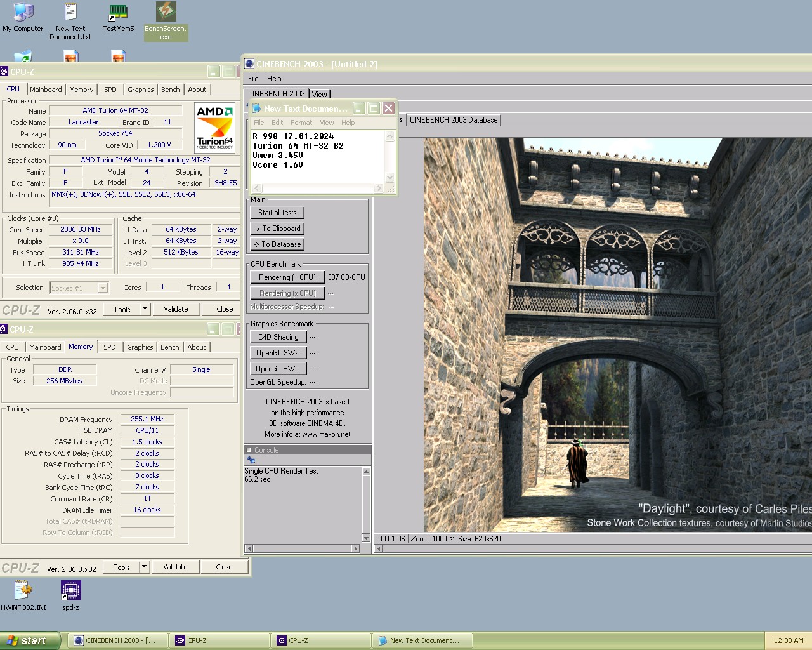This screenshot has width=812, height=650.
Task: Click CINEBENCH taskbar icon
Action: tap(79, 640)
